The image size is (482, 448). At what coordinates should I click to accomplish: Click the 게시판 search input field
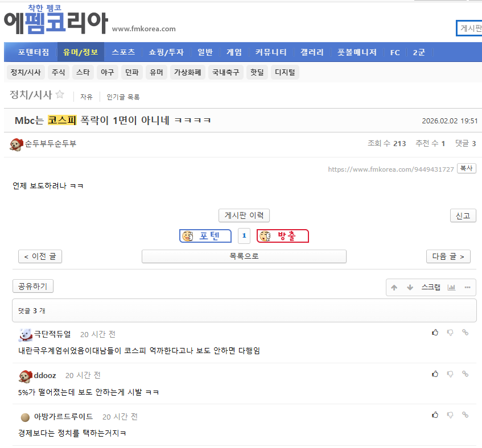469,28
